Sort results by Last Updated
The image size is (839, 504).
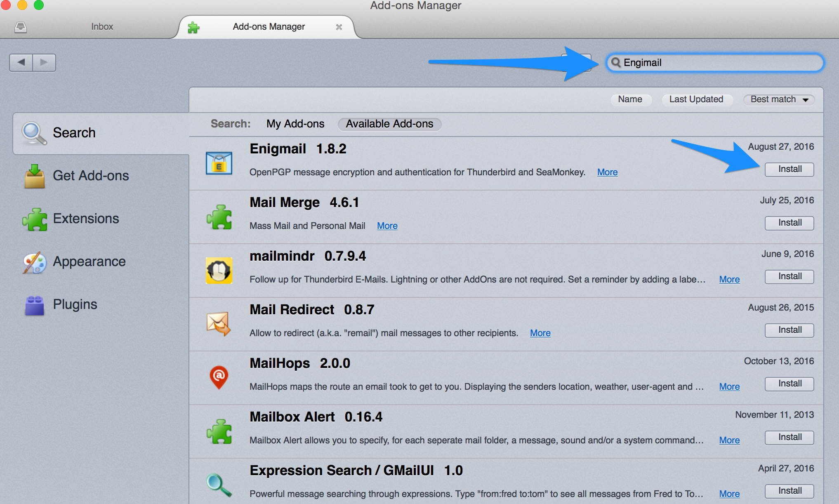pyautogui.click(x=696, y=98)
